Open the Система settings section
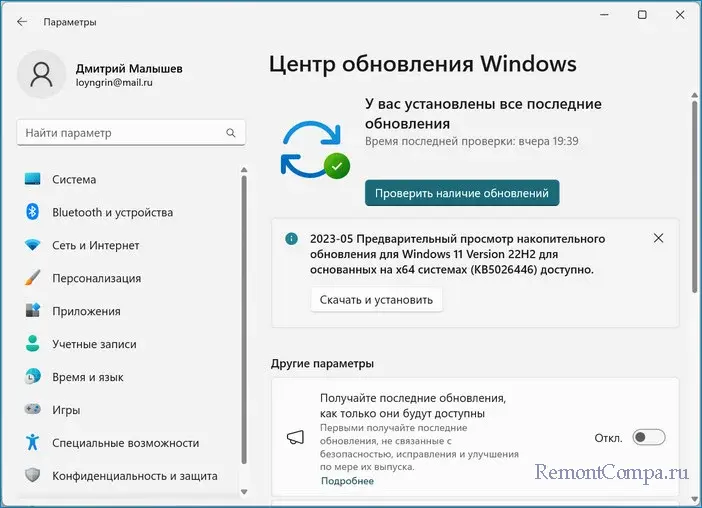 (x=74, y=180)
